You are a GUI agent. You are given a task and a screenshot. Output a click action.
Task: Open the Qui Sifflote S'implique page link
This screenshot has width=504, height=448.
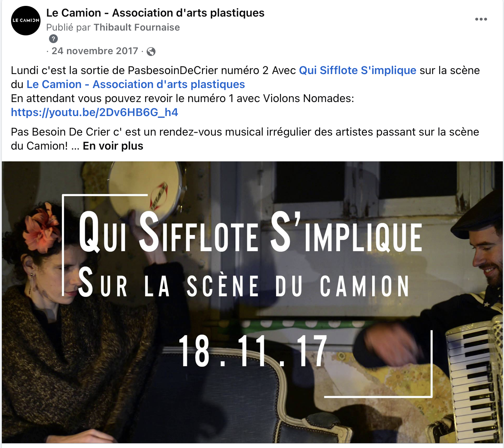coord(357,70)
